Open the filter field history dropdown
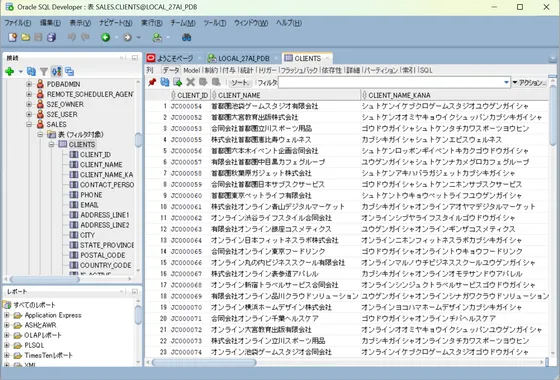Viewport: 560px width, 380px height. [x=506, y=82]
